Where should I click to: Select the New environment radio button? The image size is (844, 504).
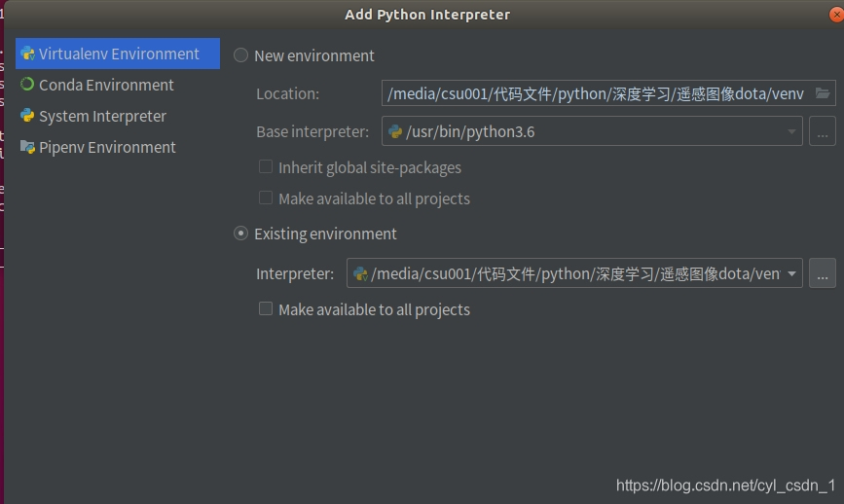(x=241, y=55)
